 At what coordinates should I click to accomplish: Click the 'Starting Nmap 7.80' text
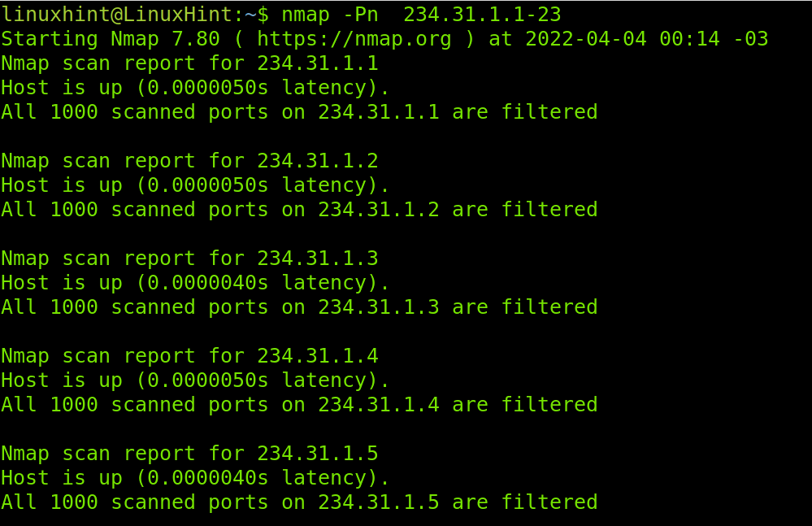111,39
